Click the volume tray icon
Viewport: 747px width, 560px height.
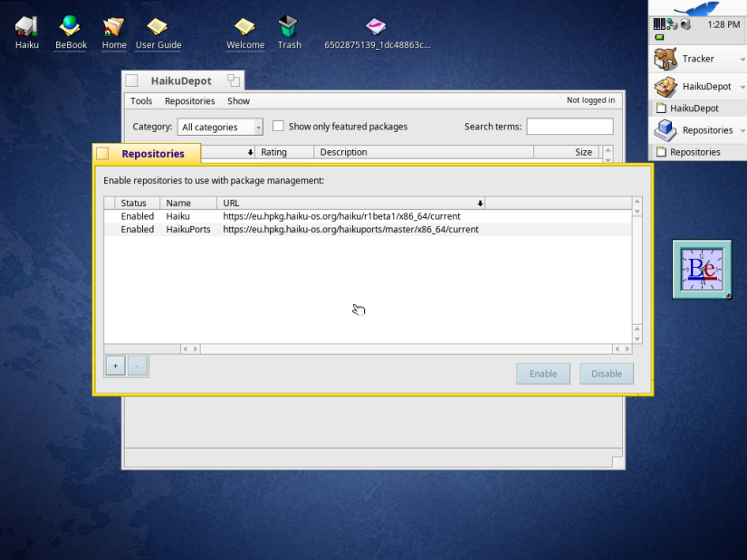click(x=685, y=24)
